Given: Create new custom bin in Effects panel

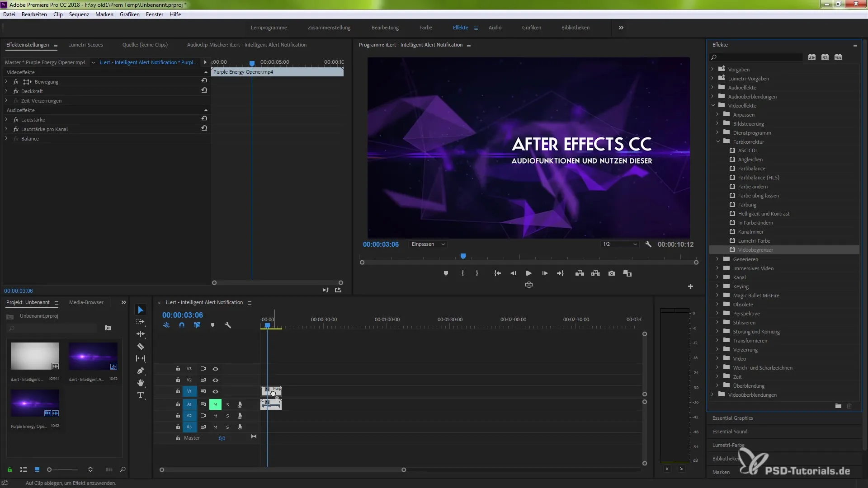Looking at the screenshot, I should tap(838, 406).
